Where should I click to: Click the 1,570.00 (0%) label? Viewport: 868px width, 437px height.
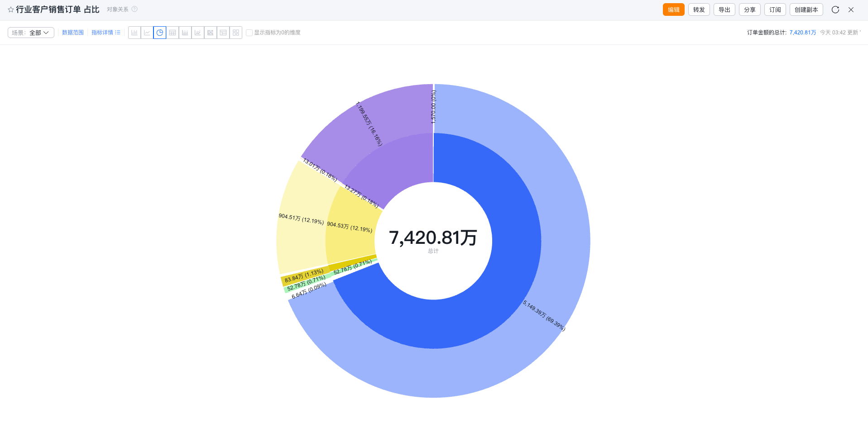tap(433, 107)
